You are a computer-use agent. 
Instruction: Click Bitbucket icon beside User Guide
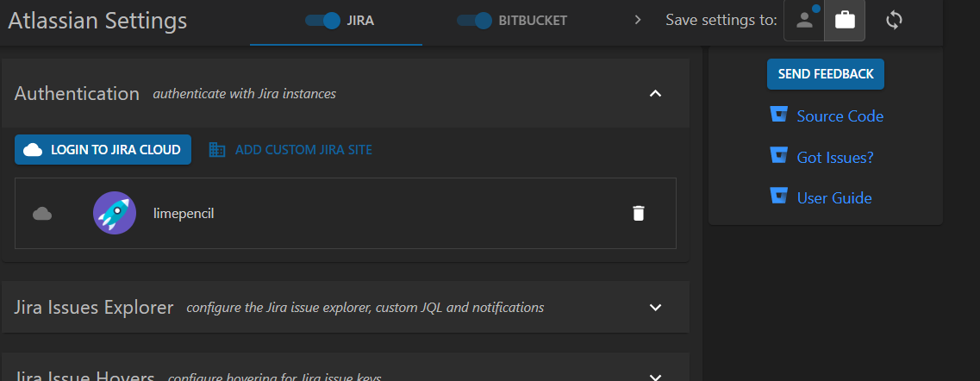779,197
